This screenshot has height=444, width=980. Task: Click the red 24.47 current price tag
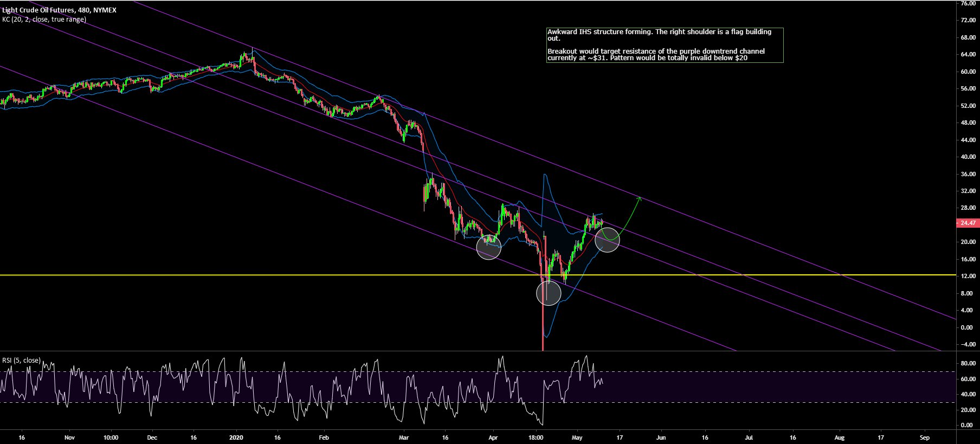click(967, 223)
